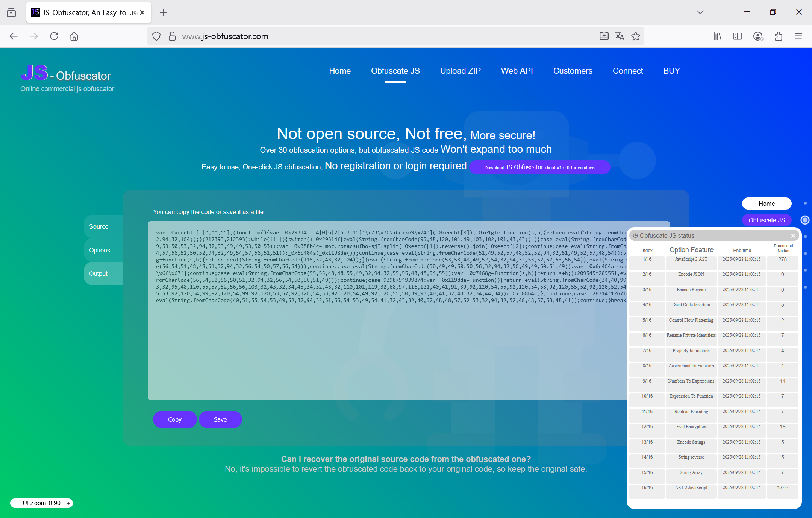Decrease UI Zoom with minus button
The image size is (812, 518).
[15, 503]
